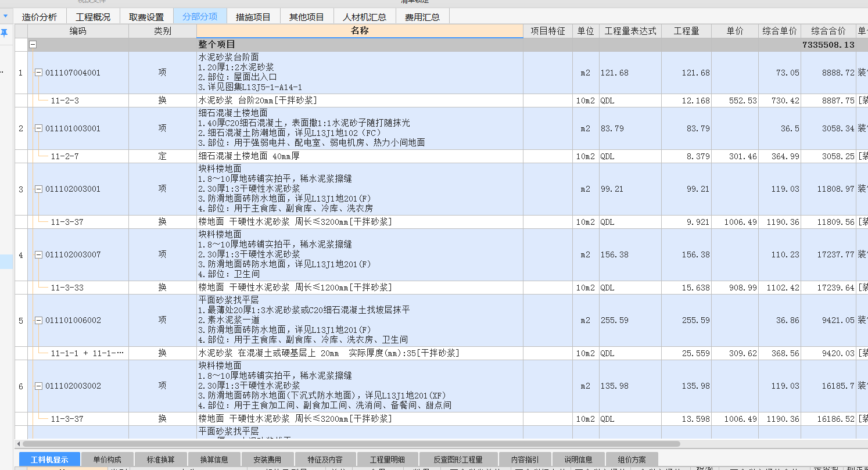Open the 换算信息 bottom tab
The height and width of the screenshot is (470, 868).
pyautogui.click(x=214, y=460)
